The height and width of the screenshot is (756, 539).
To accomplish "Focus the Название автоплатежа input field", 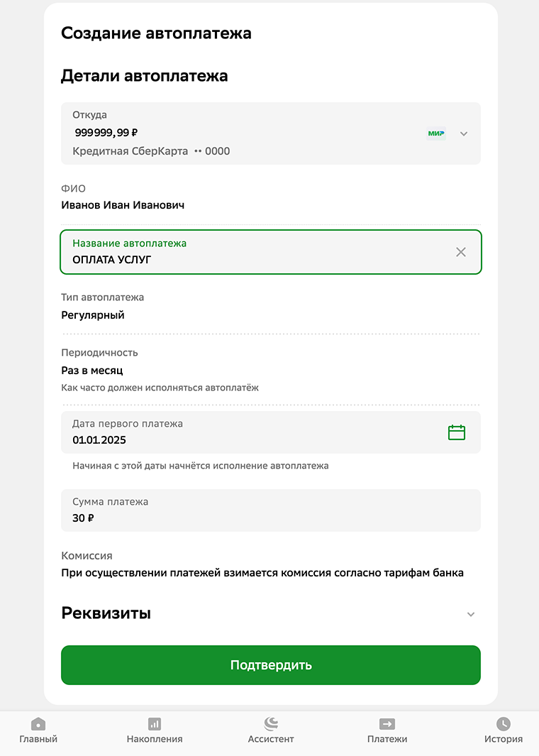I will pyautogui.click(x=271, y=252).
